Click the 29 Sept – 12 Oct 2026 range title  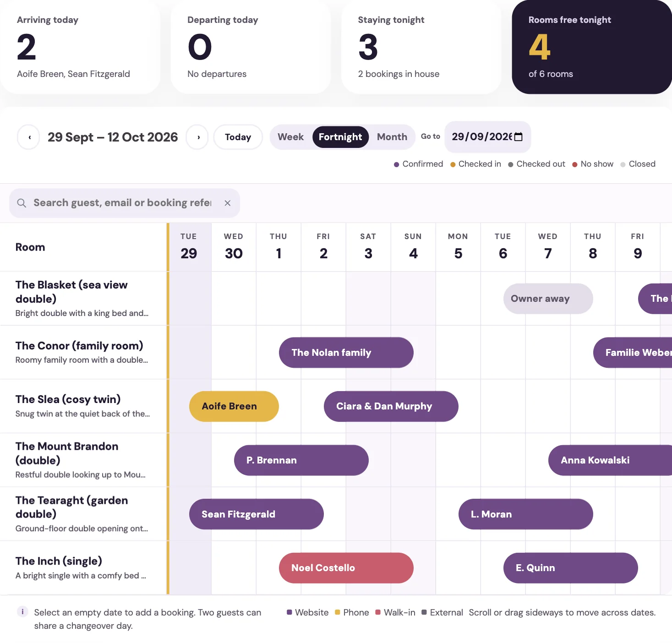point(113,137)
